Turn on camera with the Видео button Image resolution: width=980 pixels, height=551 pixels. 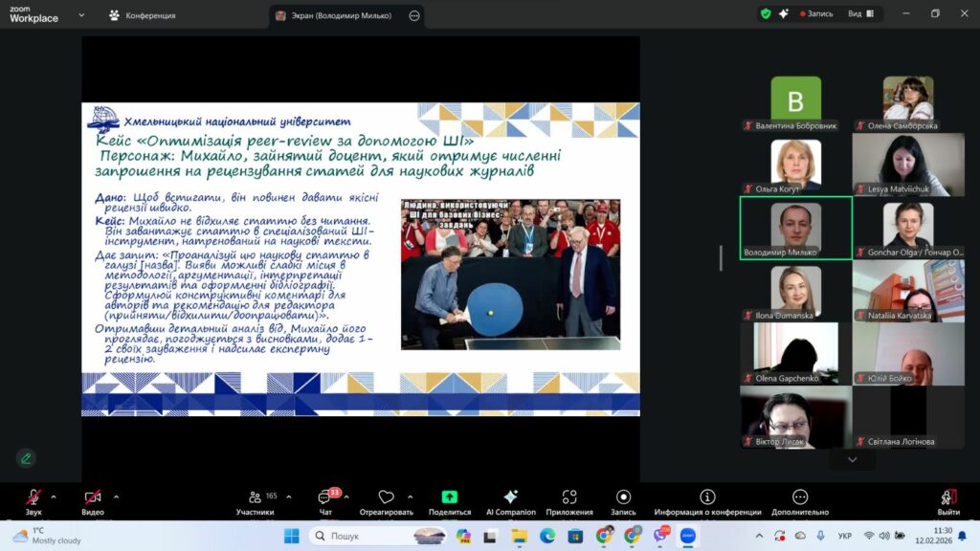[x=93, y=498]
